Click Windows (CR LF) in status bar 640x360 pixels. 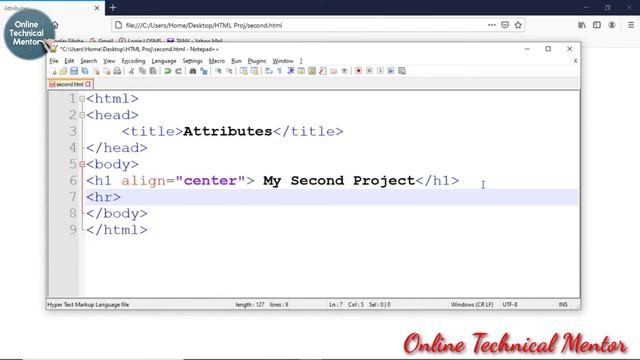[472, 304]
